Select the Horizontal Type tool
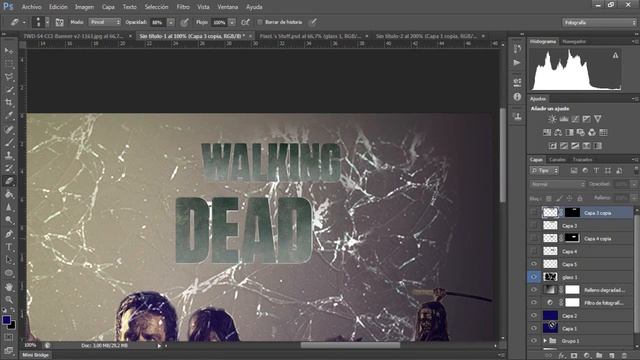This screenshot has height=360, width=640. 9,247
